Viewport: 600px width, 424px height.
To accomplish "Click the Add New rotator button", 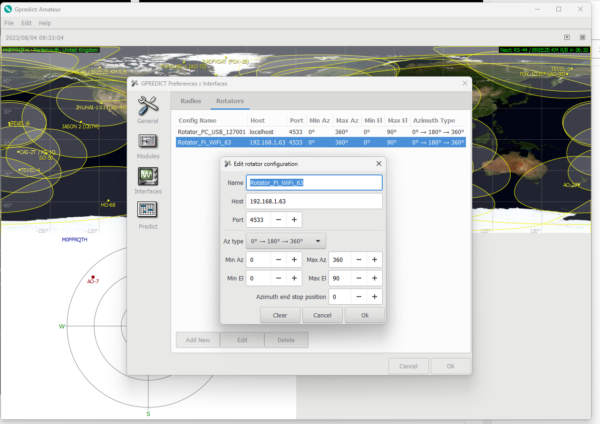I will pos(198,340).
